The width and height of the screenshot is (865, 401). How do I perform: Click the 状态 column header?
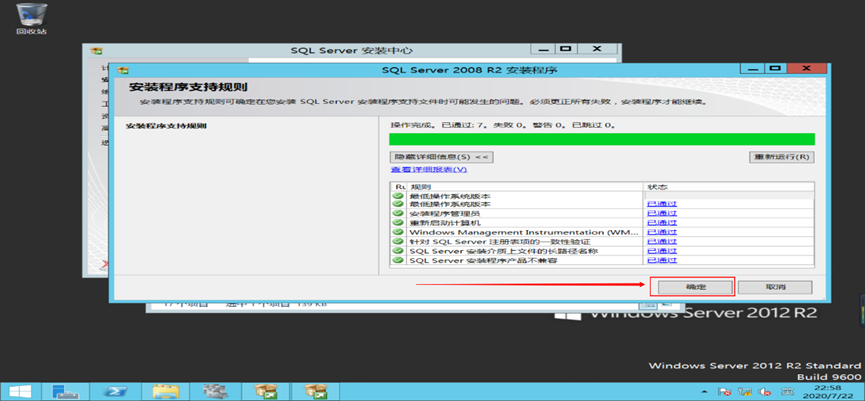point(728,187)
